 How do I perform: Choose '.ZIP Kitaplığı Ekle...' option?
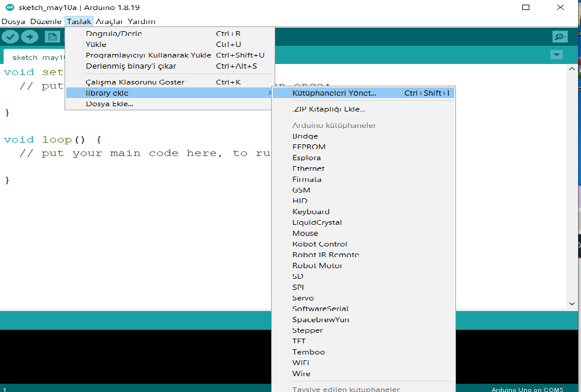pyautogui.click(x=329, y=109)
